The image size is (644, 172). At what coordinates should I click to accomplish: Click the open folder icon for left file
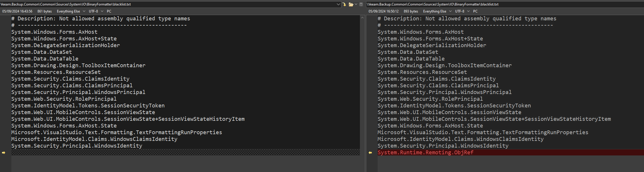pyautogui.click(x=351, y=4)
